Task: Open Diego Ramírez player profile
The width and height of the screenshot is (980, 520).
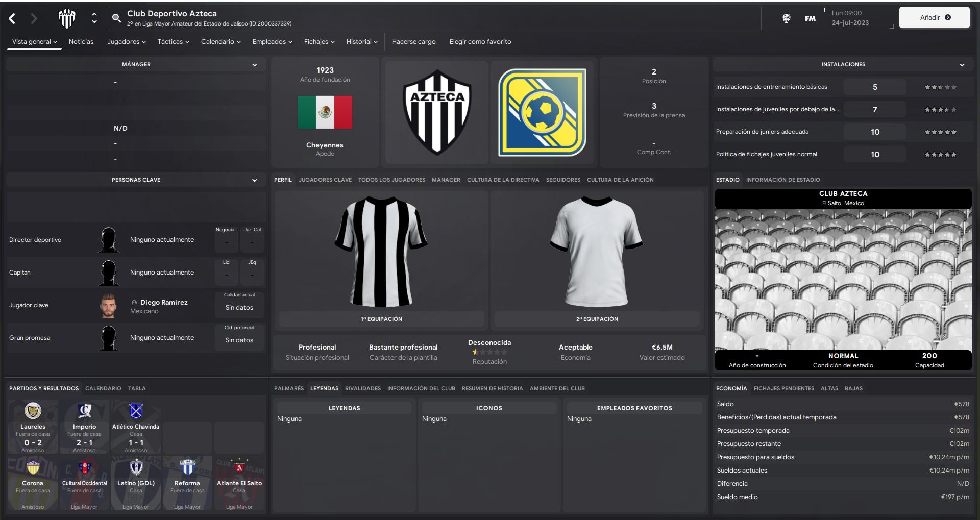Action: click(164, 302)
